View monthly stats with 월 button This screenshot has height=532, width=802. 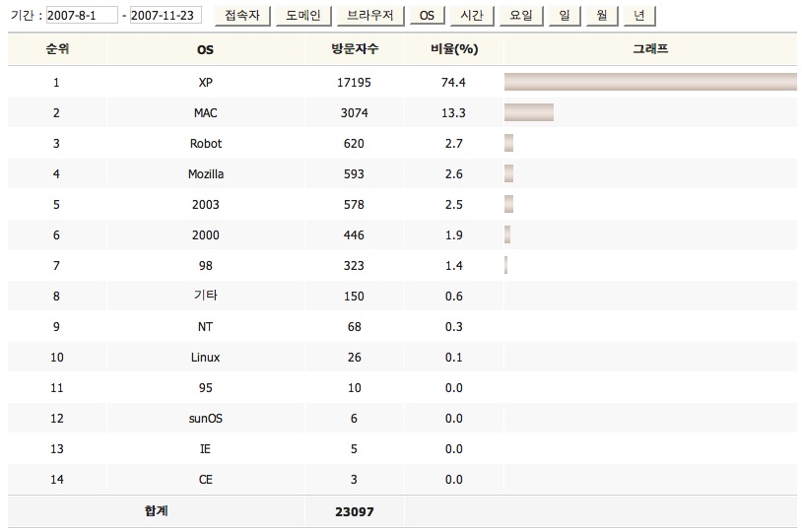click(602, 16)
